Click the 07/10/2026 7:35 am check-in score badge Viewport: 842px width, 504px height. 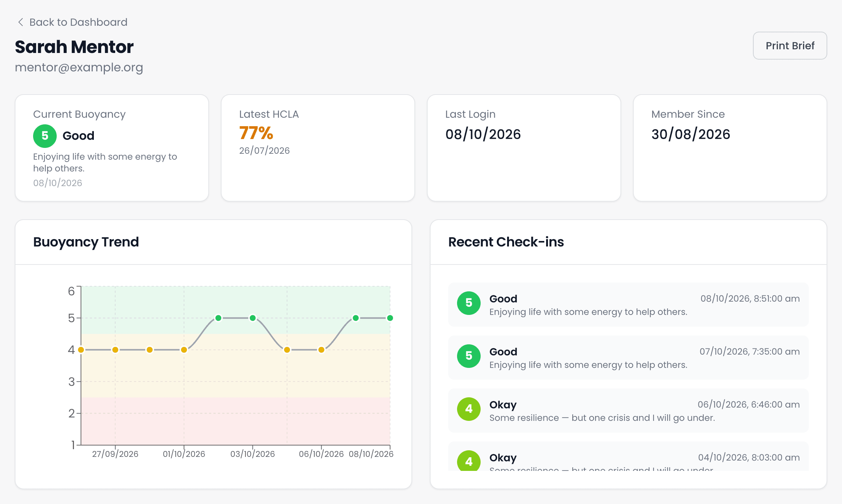(468, 356)
